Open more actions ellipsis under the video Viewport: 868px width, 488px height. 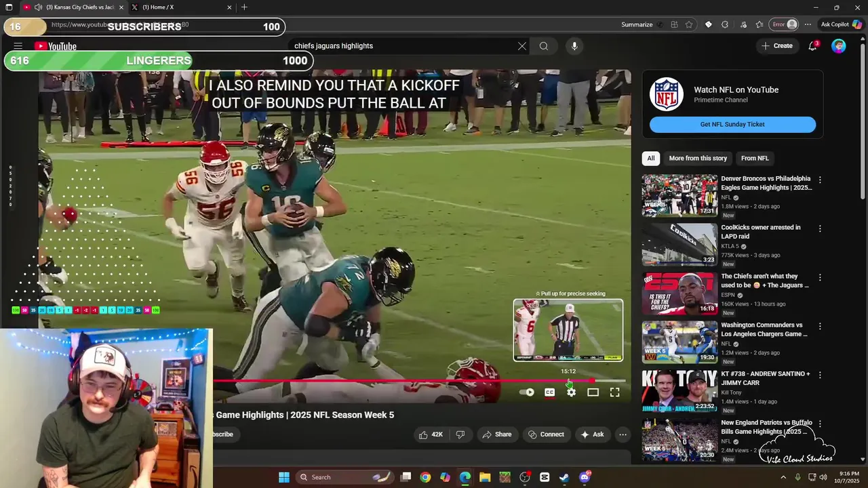tap(623, 434)
